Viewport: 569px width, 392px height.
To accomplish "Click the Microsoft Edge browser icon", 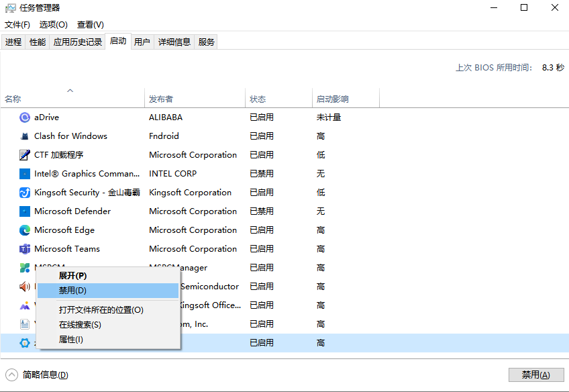I will point(23,230).
